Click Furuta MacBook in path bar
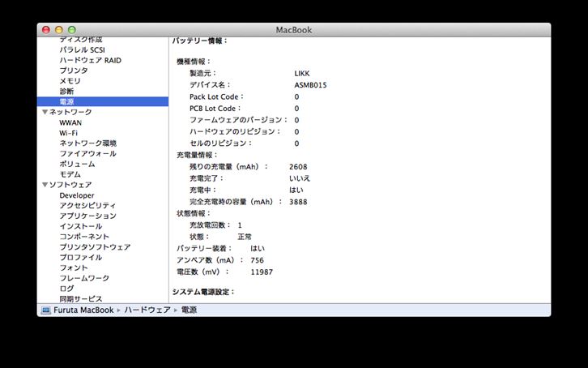Screen dimensions: 588x368 coord(83,310)
